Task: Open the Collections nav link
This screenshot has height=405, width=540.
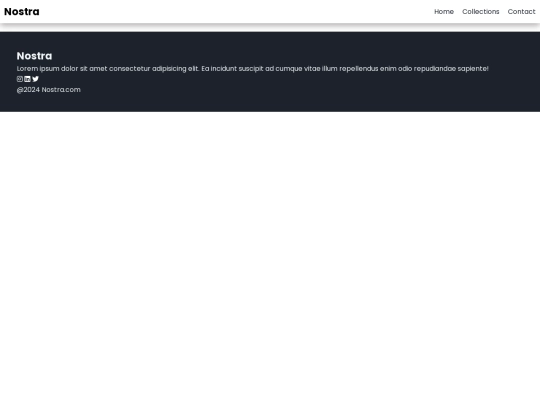Action: tap(480, 12)
